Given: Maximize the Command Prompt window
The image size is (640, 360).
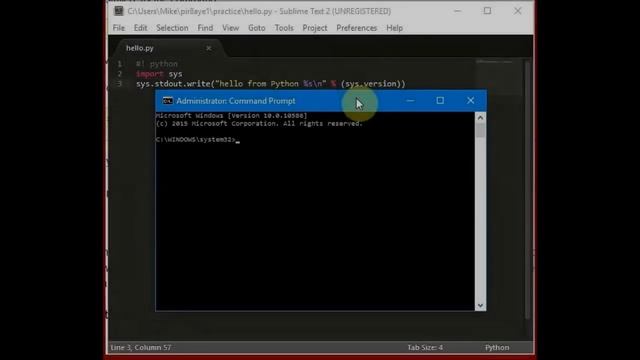Looking at the screenshot, I should point(440,100).
